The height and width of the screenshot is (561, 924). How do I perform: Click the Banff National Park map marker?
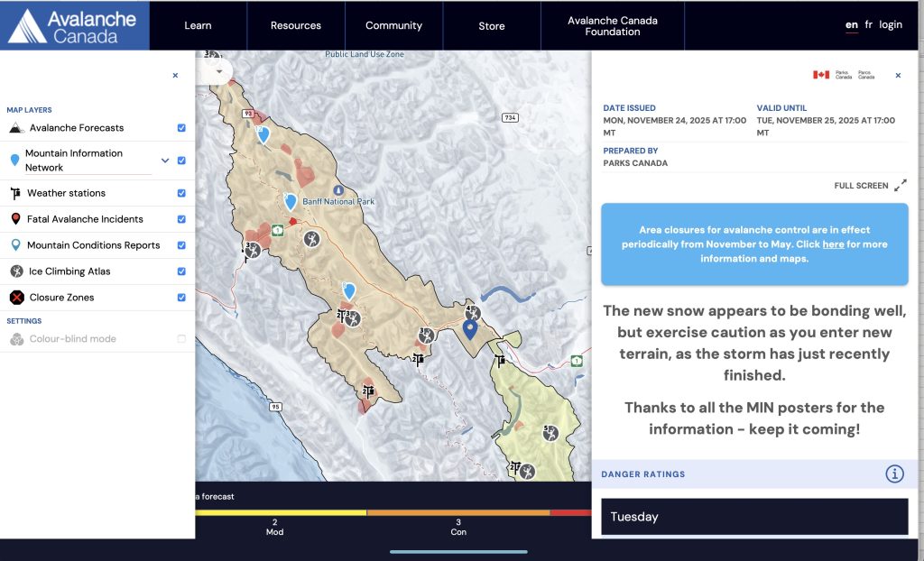click(337, 190)
